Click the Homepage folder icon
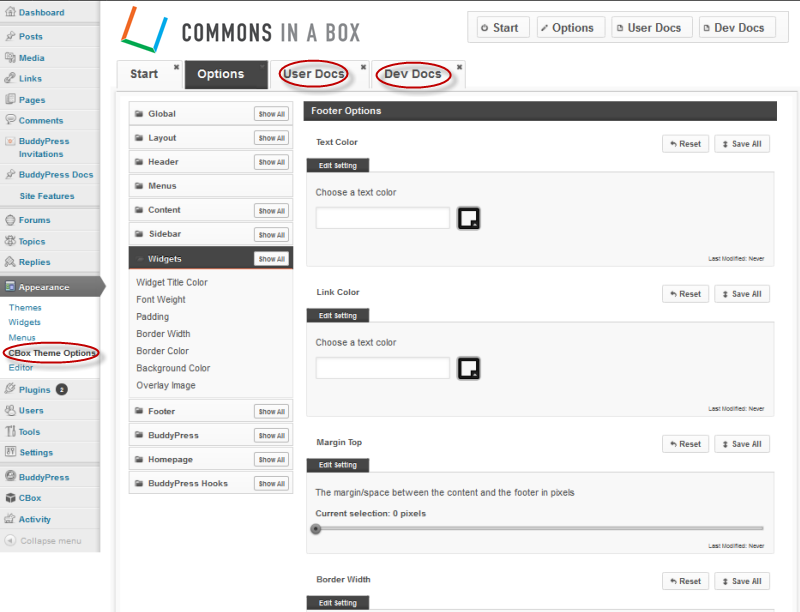 [x=139, y=459]
